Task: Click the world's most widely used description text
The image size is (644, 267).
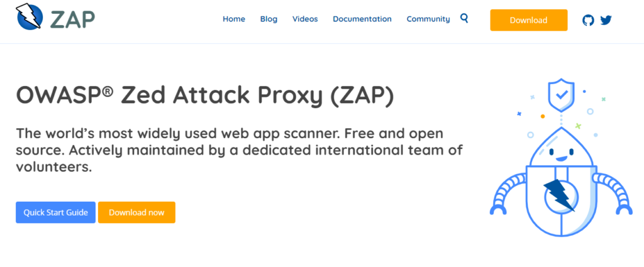Action: point(239,150)
